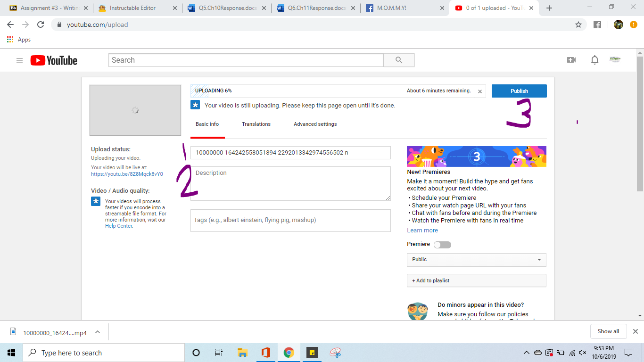Open the Public privacy dropdown
This screenshot has height=362, width=644.
pyautogui.click(x=476, y=260)
